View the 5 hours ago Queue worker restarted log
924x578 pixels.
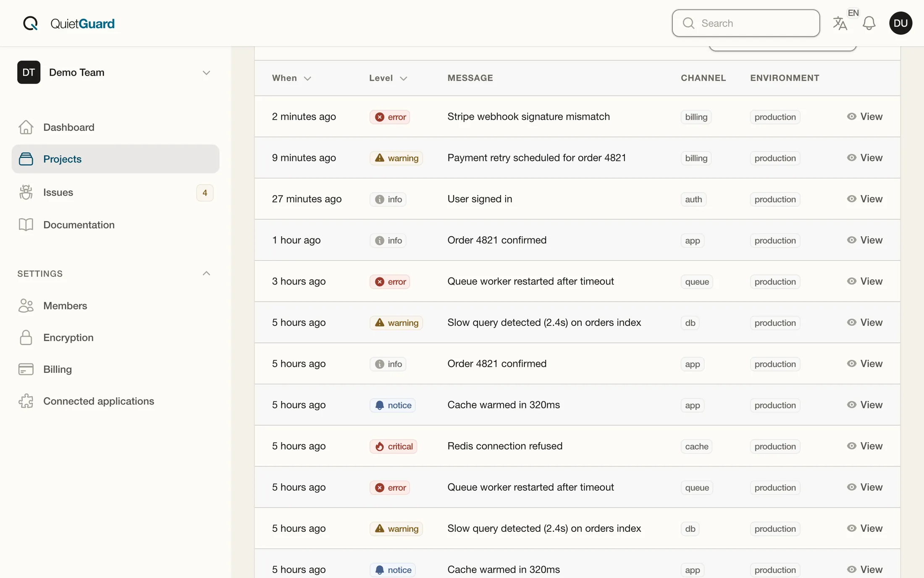click(x=864, y=487)
